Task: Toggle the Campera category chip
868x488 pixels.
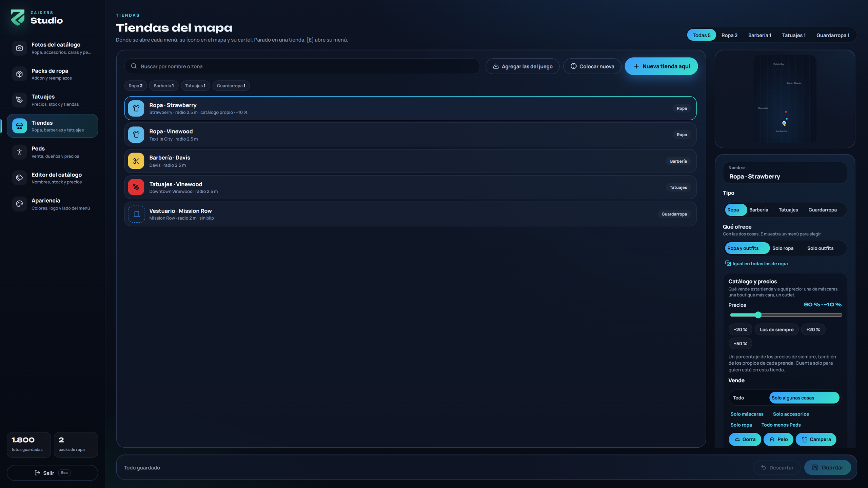Action: pos(816,439)
